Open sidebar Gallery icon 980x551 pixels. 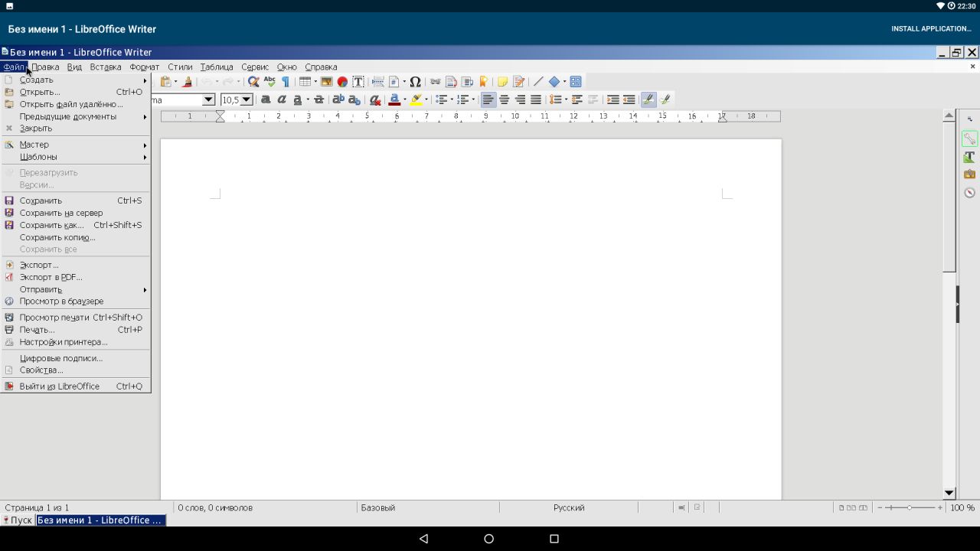click(969, 174)
